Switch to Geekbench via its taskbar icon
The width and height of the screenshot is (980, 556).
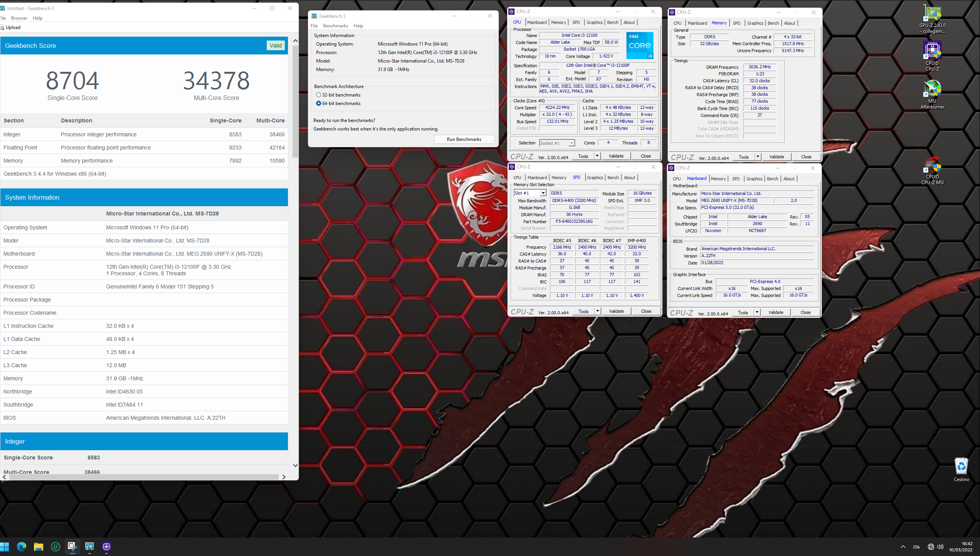[90, 547]
